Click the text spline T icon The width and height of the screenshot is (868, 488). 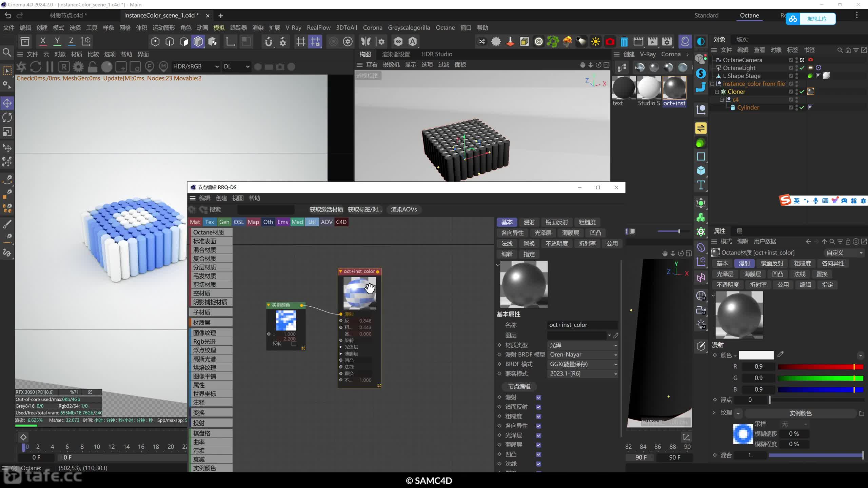click(701, 185)
